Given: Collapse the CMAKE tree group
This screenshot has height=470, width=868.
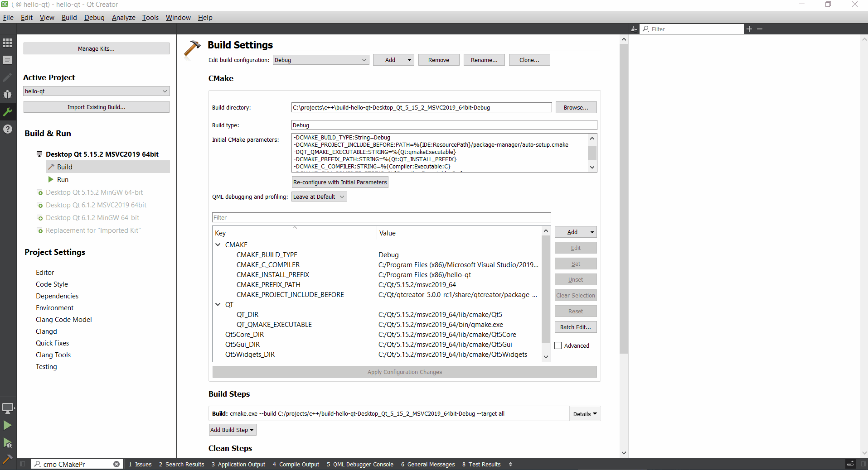Looking at the screenshot, I should [x=218, y=245].
